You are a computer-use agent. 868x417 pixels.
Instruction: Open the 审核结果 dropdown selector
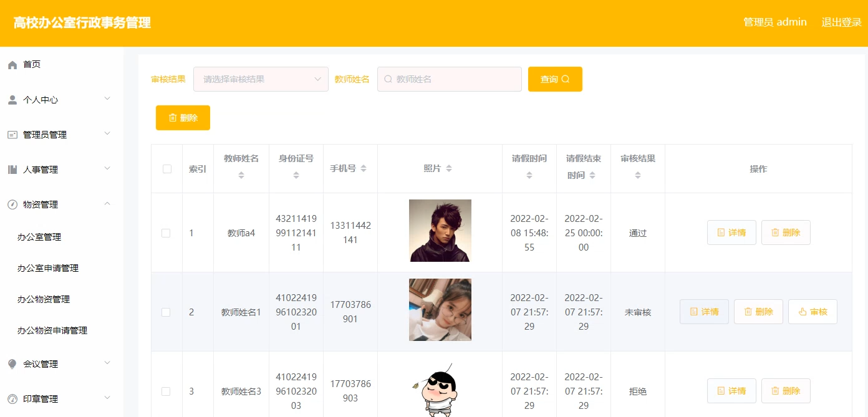261,79
